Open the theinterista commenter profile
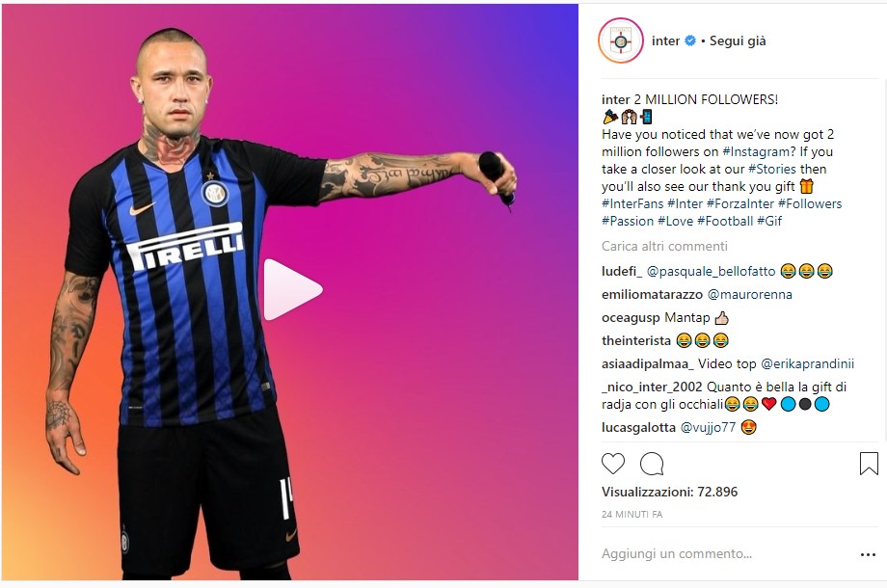This screenshot has width=887, height=588. [635, 340]
